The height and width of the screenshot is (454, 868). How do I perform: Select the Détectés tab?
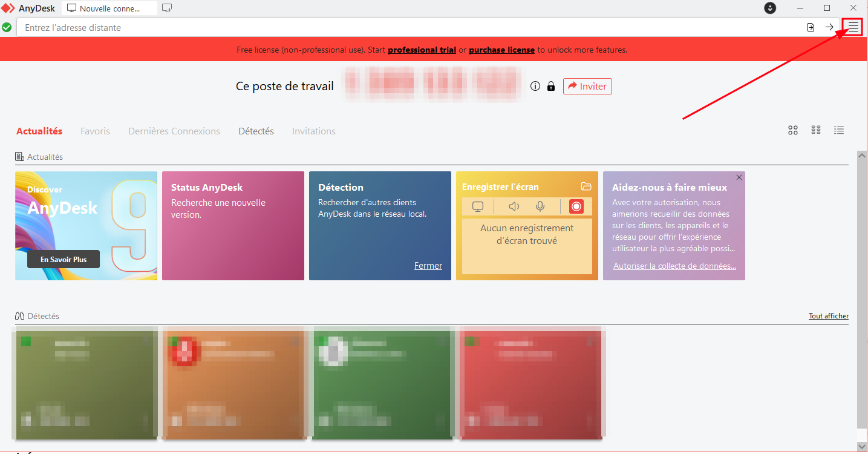coord(256,131)
